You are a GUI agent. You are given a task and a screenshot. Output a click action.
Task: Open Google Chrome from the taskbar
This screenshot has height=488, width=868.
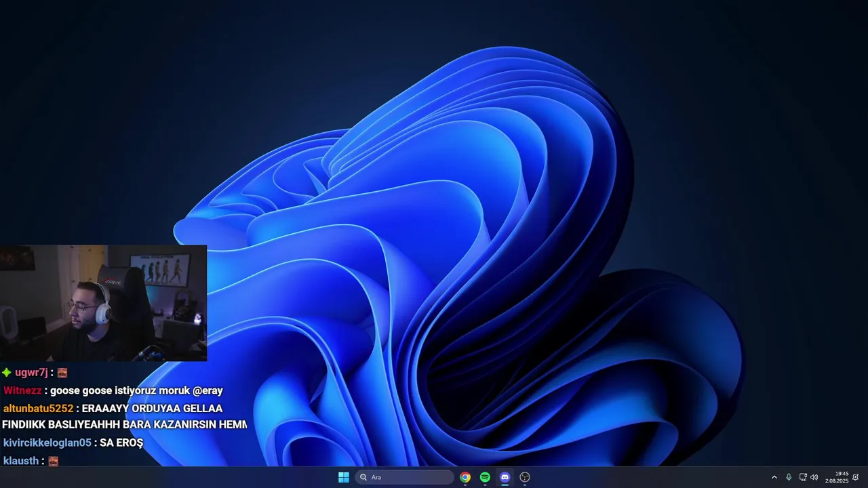click(x=465, y=477)
